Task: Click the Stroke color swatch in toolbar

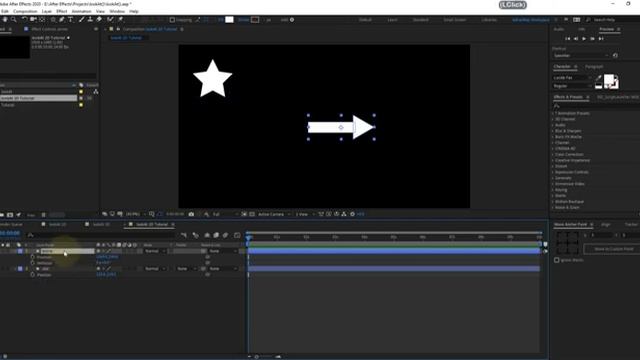Action: [255, 20]
